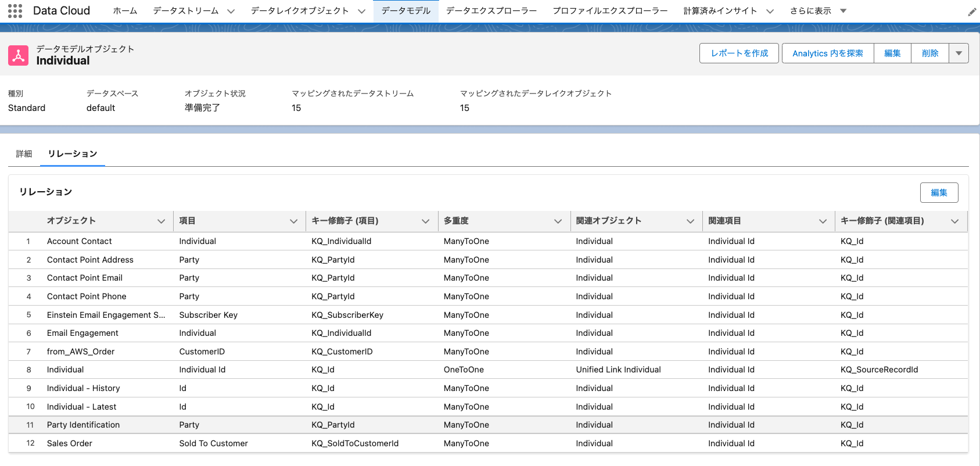Open the 関連オブジェクト column menu chevron
Image resolution: width=980 pixels, height=466 pixels.
(x=690, y=221)
